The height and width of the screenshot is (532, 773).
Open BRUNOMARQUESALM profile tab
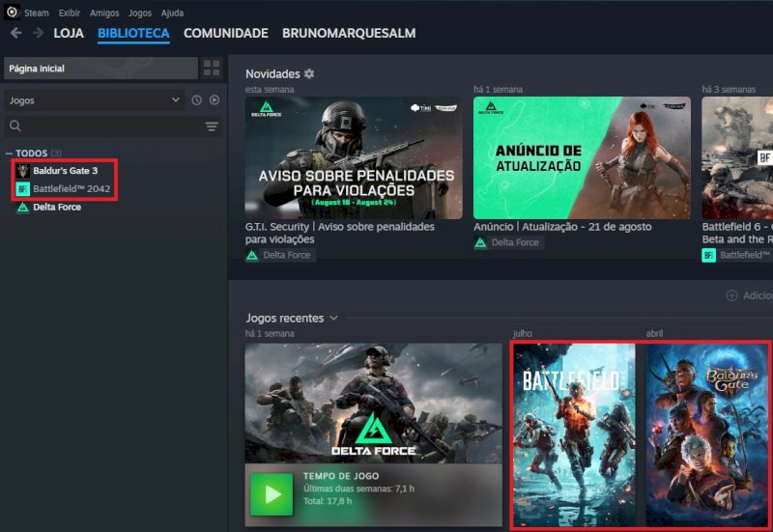click(x=349, y=33)
